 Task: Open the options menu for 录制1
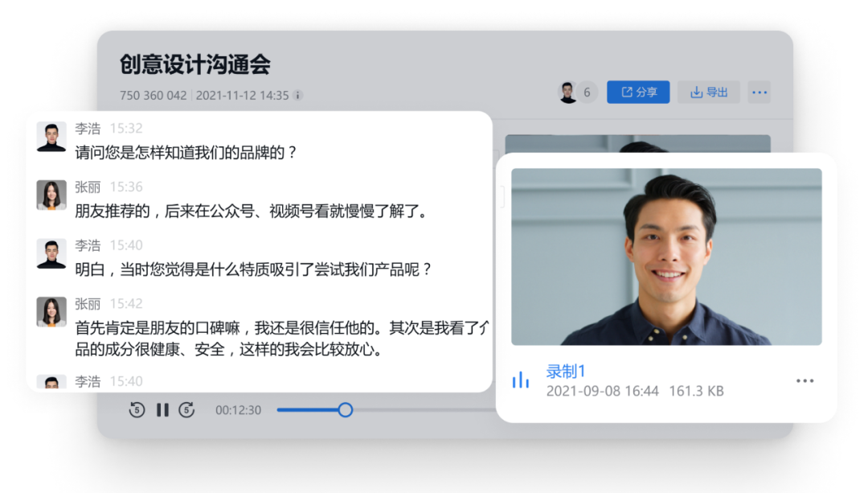pos(805,381)
